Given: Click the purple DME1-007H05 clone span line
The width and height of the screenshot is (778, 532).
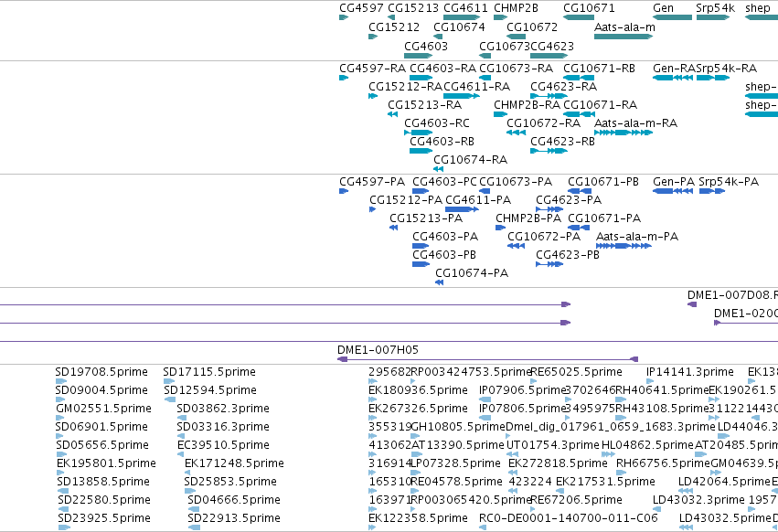Looking at the screenshot, I should point(488,359).
